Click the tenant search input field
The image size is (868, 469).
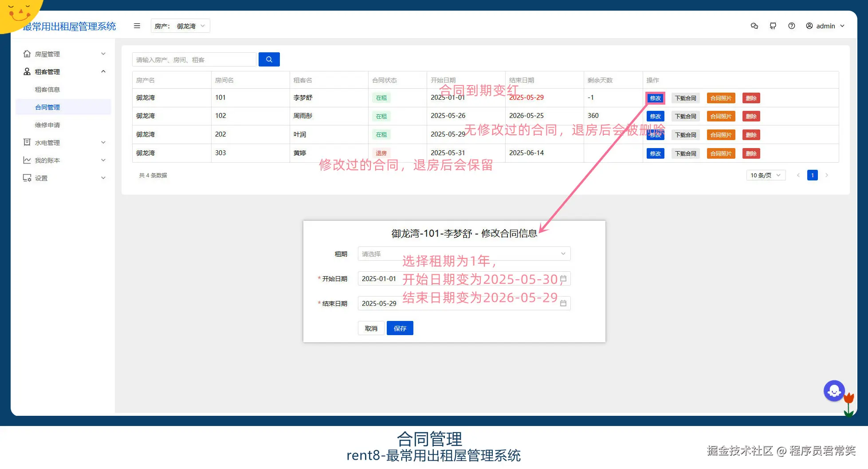[x=194, y=59]
